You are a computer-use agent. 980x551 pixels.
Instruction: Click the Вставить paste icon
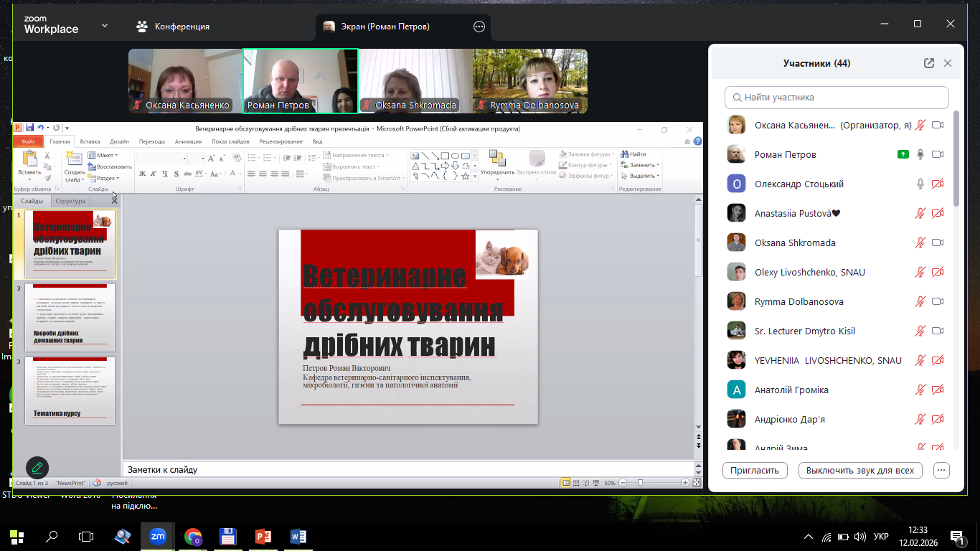(29, 159)
